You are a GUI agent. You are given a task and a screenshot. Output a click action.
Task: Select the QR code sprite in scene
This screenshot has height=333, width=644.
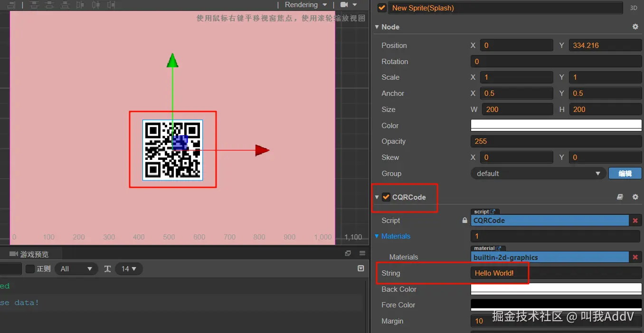point(173,150)
